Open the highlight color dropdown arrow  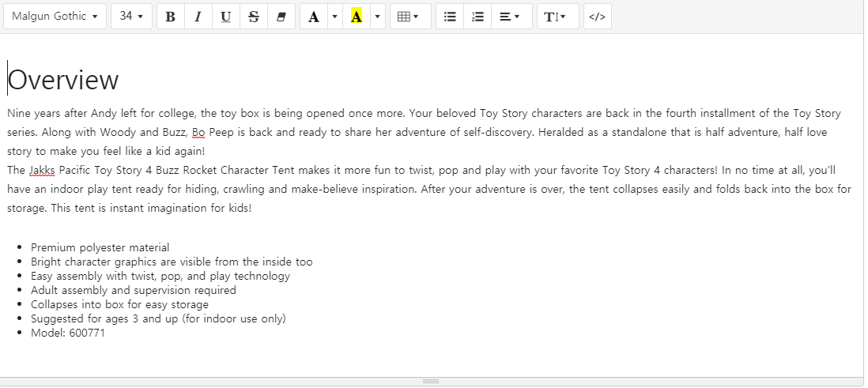coord(377,17)
